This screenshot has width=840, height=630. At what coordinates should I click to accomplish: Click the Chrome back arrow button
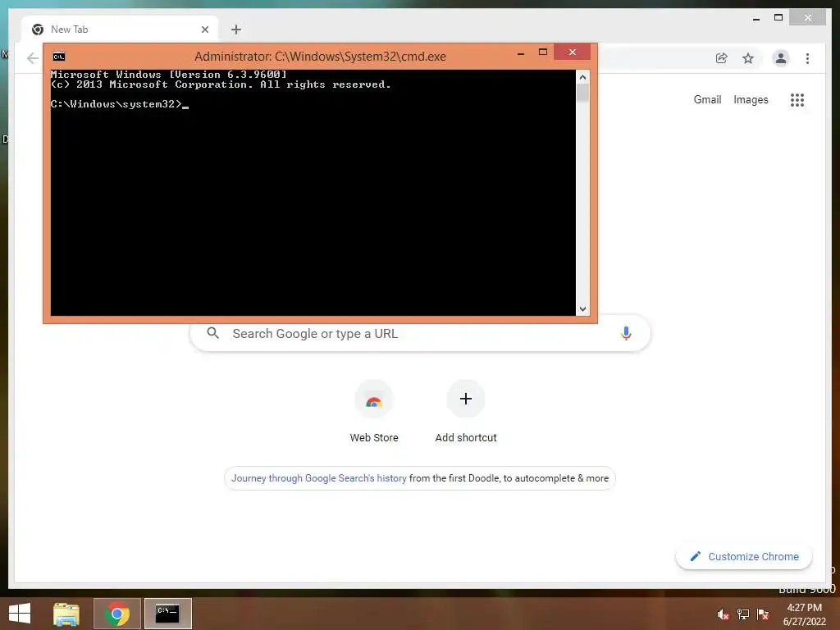[33, 58]
